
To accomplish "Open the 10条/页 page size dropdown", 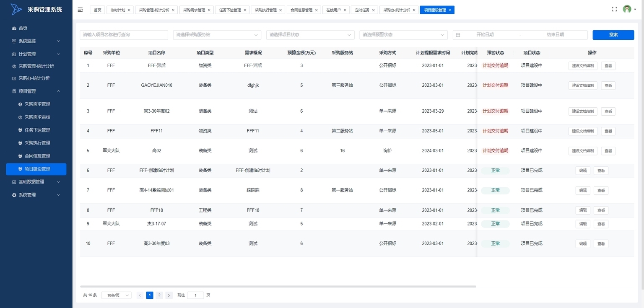I will 116,295.
